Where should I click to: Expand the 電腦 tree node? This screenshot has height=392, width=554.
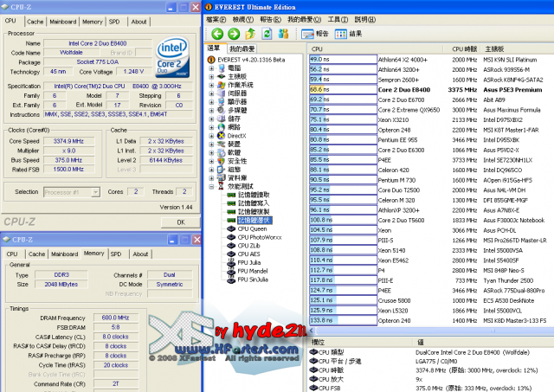pos(211,68)
